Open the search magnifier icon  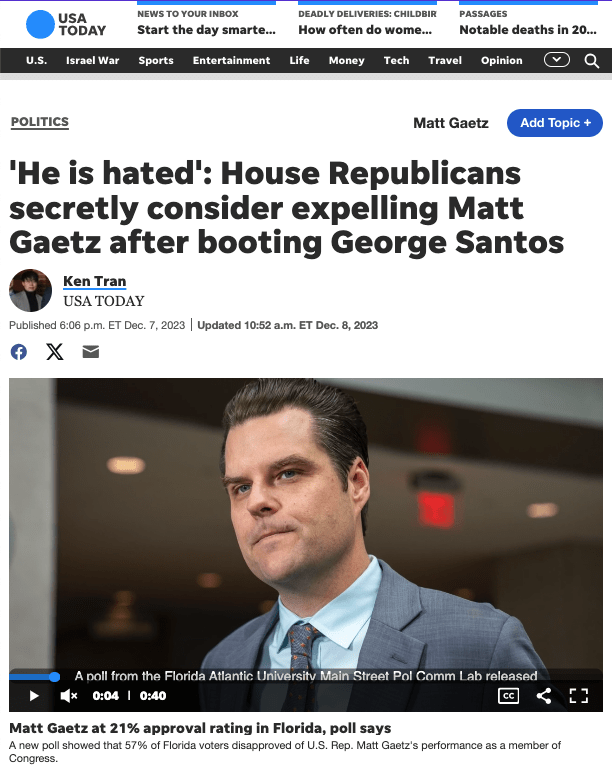[591, 61]
